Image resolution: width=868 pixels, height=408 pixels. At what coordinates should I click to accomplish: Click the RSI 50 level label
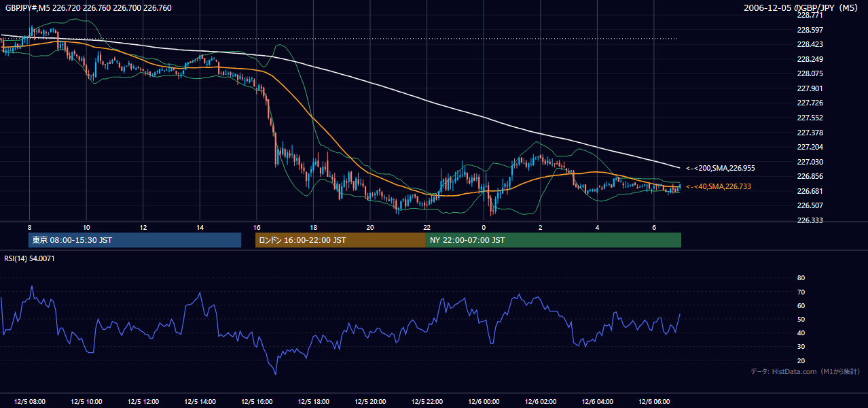coord(801,319)
